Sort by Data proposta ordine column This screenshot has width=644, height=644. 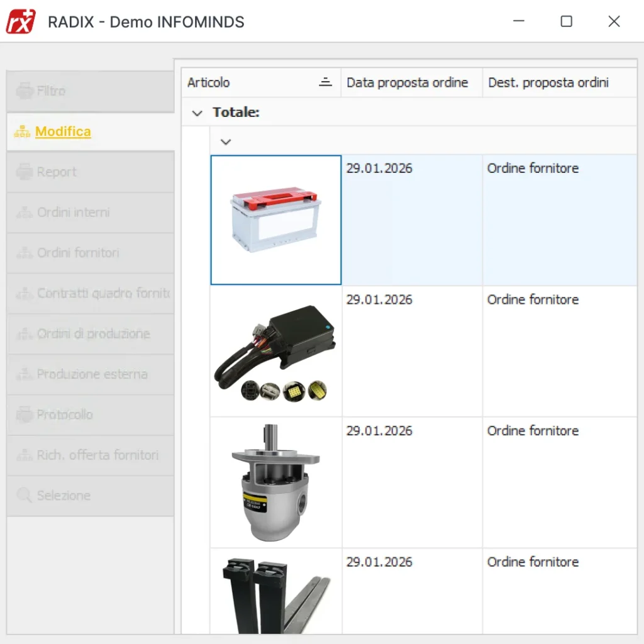click(x=408, y=82)
